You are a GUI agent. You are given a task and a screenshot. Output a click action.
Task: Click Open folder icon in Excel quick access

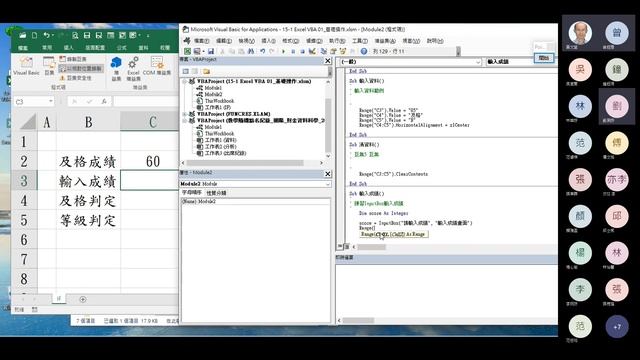[x=22, y=36]
